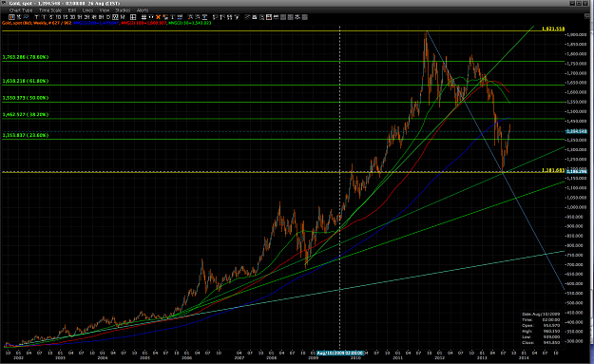Open the Alerts menu
The width and height of the screenshot is (594, 364).
click(x=143, y=10)
